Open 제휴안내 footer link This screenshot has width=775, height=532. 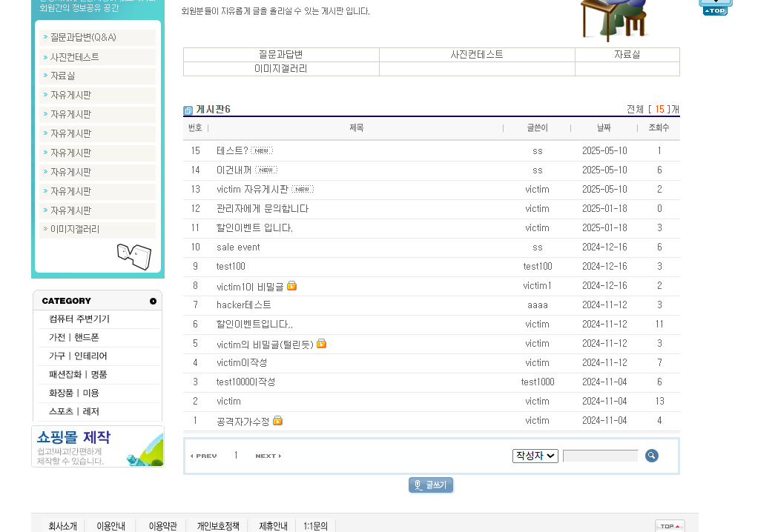click(x=274, y=526)
